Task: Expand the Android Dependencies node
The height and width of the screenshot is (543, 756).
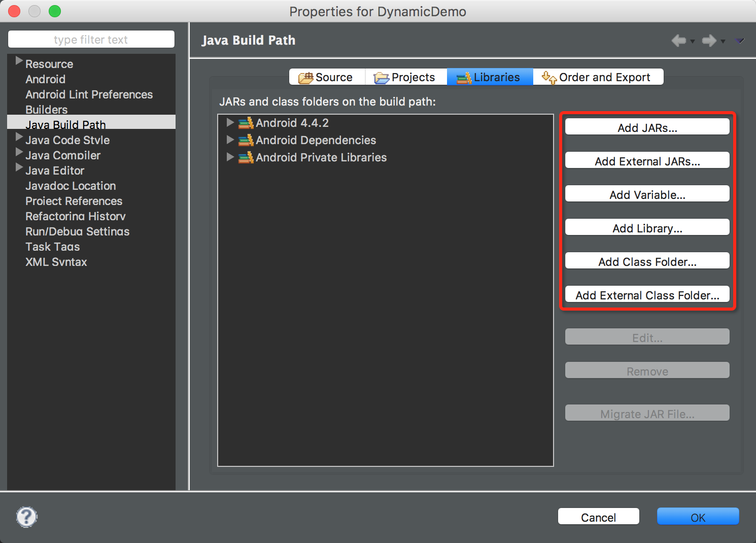Action: click(230, 140)
